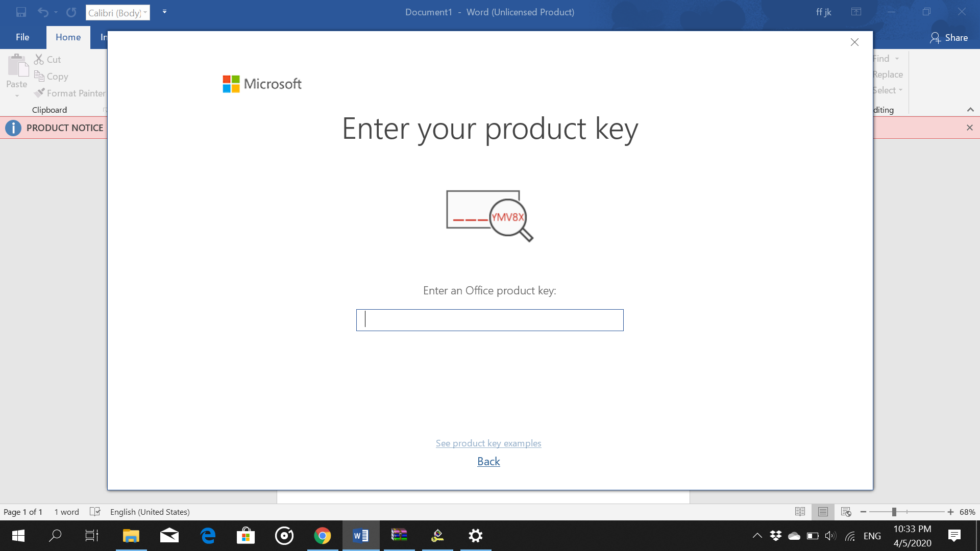Click the Copy button in Clipboard group
Viewport: 980px width, 551px height.
(x=51, y=77)
